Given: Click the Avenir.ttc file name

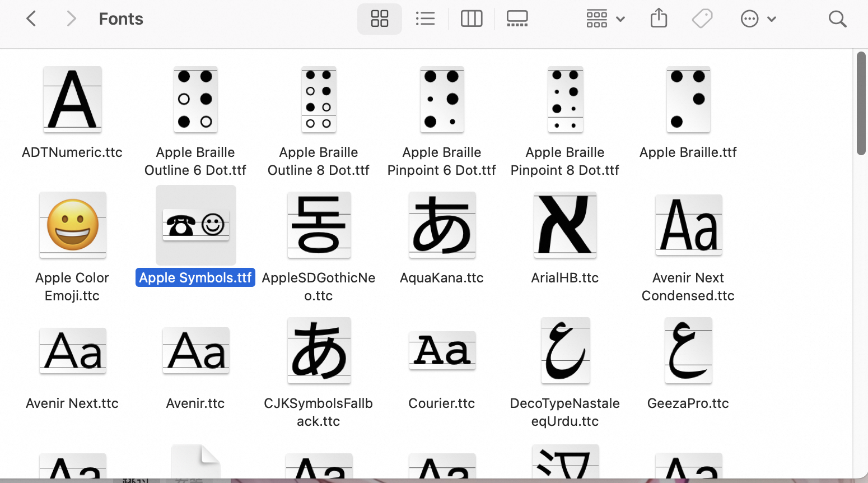Looking at the screenshot, I should point(195,403).
